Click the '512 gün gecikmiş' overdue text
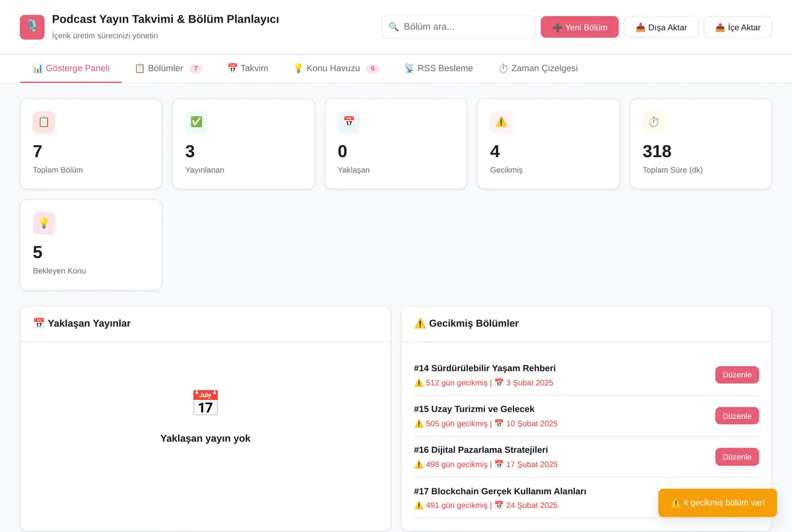The image size is (792, 532). coord(457,383)
